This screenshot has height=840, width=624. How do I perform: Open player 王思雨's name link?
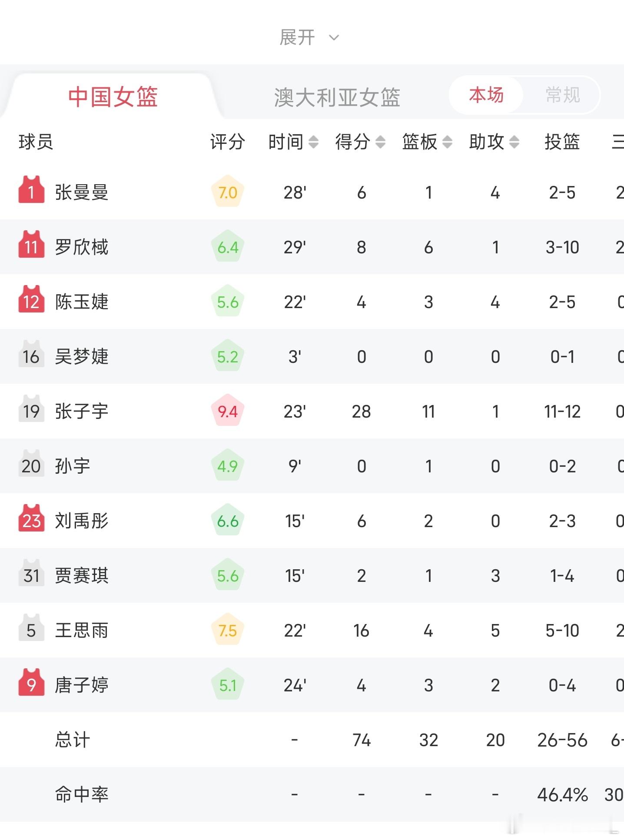(81, 630)
